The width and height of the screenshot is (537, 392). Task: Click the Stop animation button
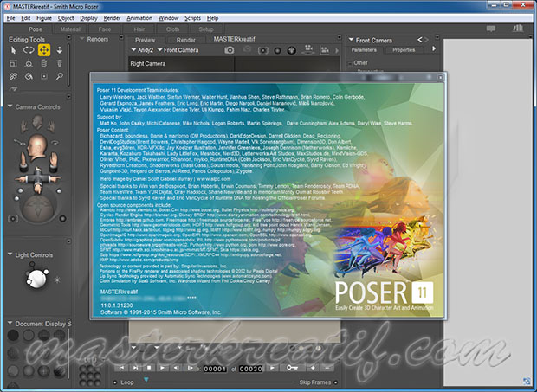149,368
